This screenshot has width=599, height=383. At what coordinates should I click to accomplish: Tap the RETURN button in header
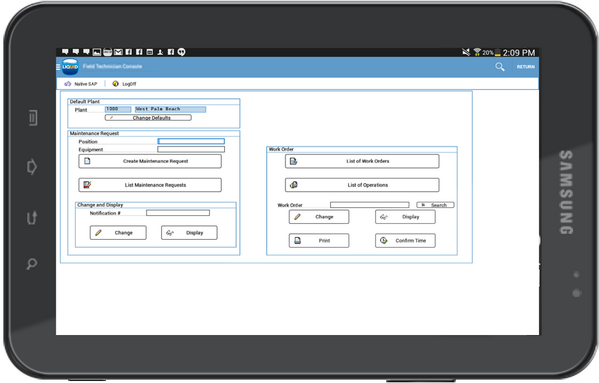(526, 67)
